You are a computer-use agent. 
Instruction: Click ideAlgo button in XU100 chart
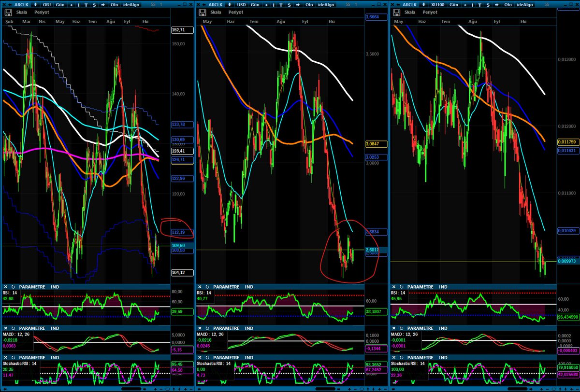[525, 5]
